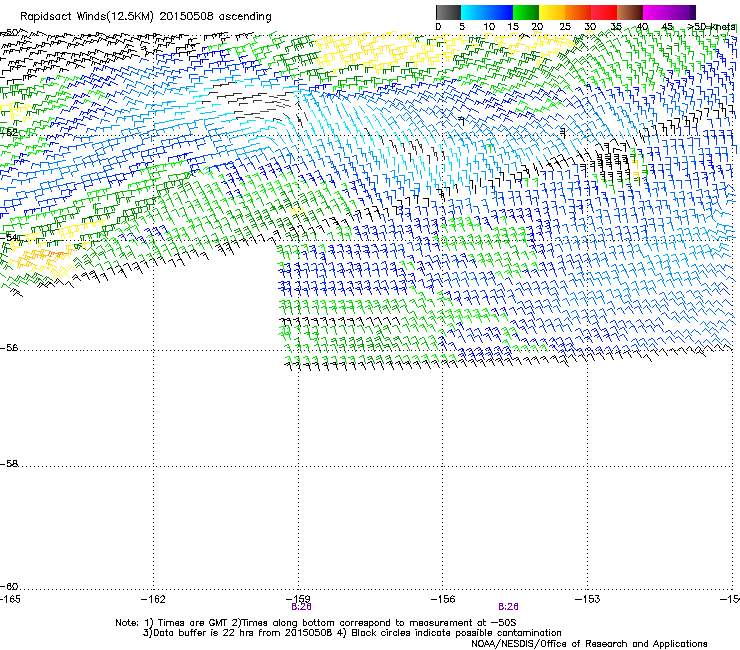This screenshot has width=740, height=650.
Task: Pick the magenta-purple 40-50 knots legend segment
Action: (669, 12)
